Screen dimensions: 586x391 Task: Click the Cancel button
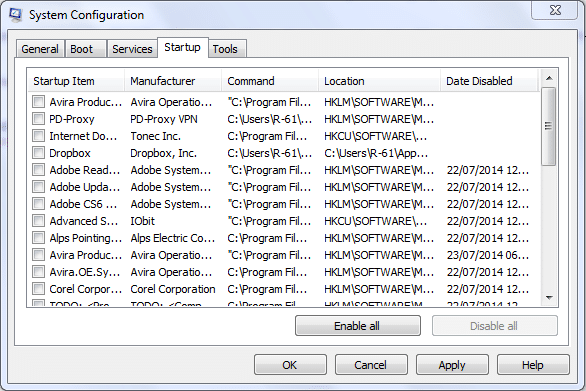point(371,365)
